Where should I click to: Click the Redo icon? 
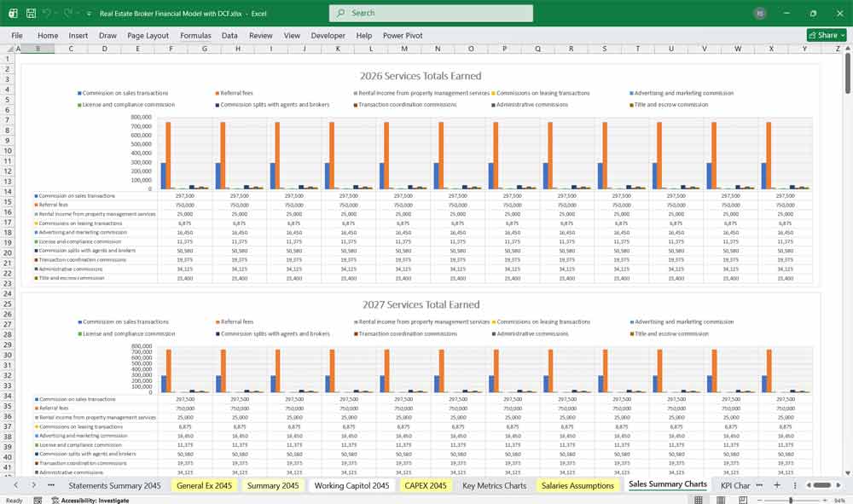point(66,13)
